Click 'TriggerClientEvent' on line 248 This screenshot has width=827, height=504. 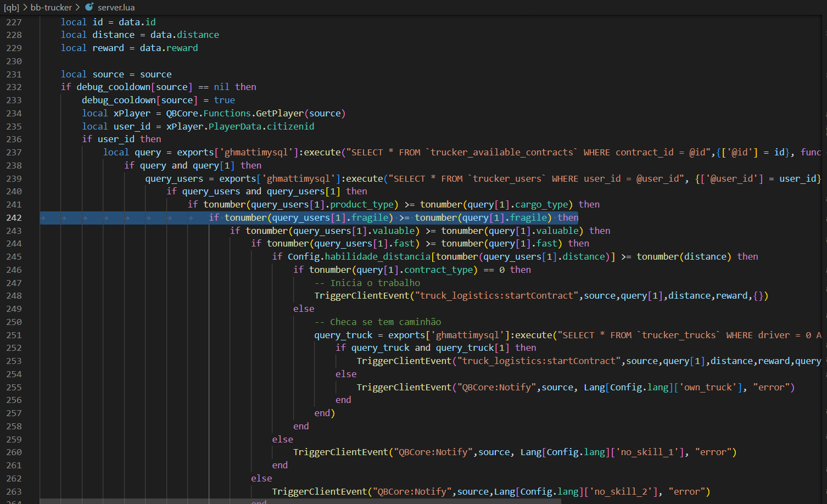tap(362, 295)
